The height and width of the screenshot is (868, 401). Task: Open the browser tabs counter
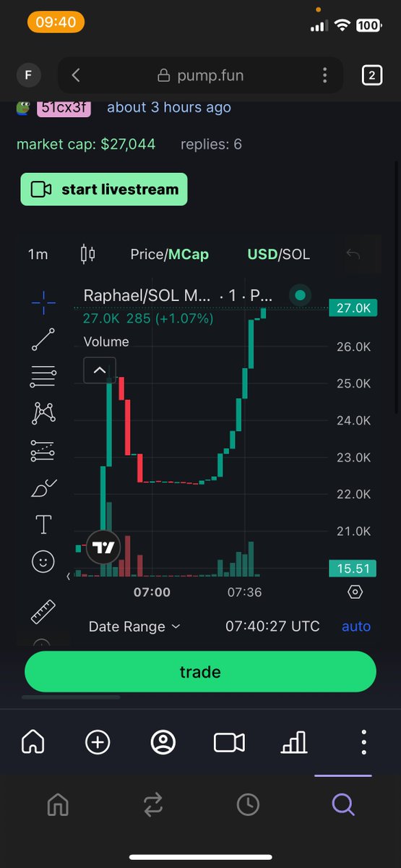click(x=371, y=75)
